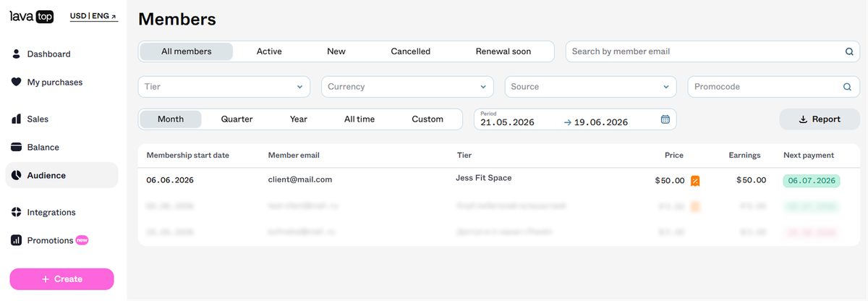The height and width of the screenshot is (301, 868).
Task: Click the search magnifier in email search
Action: pyautogui.click(x=849, y=51)
